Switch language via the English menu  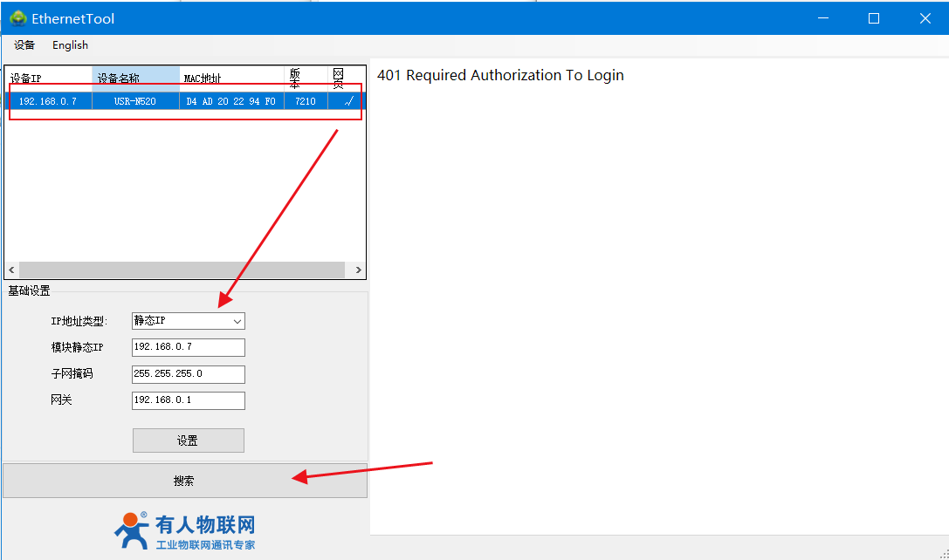(70, 45)
